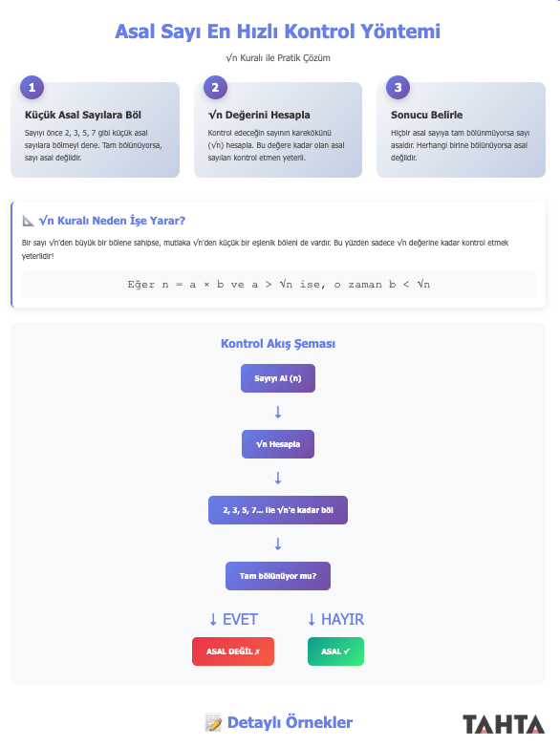Click the ruler triangle icon beside √n Kuralı

28,221
